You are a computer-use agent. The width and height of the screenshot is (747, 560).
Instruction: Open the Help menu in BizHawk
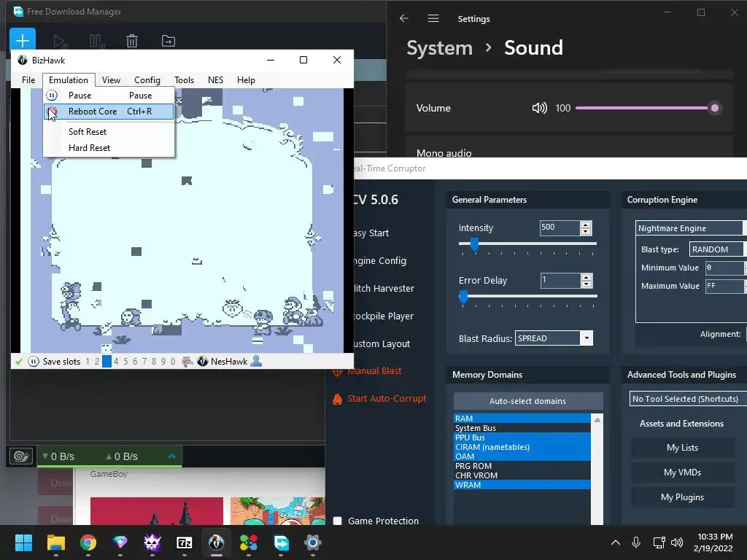coord(246,80)
